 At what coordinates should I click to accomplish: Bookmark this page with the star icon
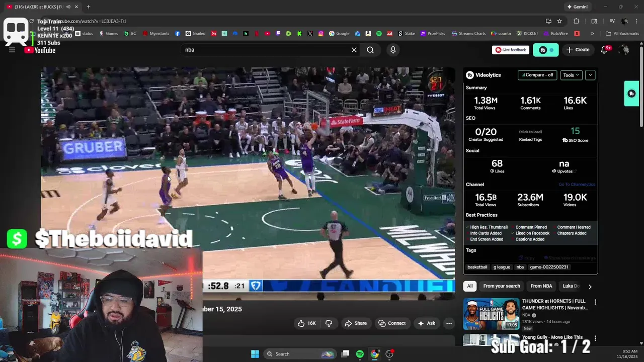point(559,21)
